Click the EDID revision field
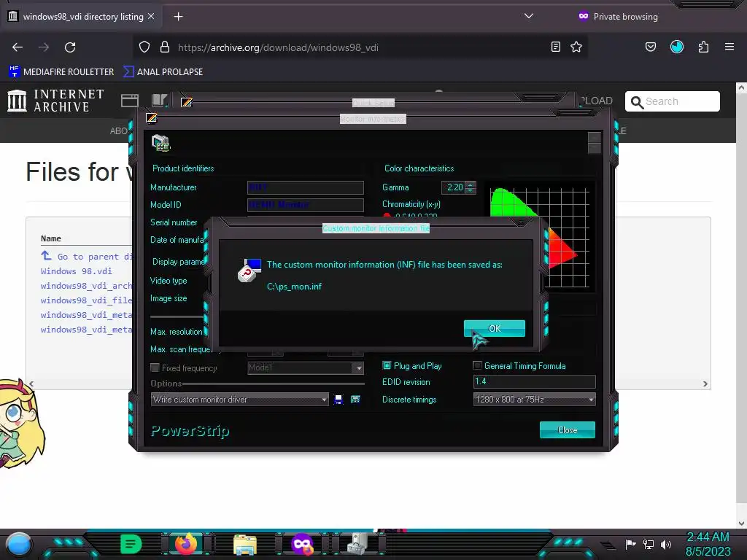The image size is (747, 560). tap(534, 381)
